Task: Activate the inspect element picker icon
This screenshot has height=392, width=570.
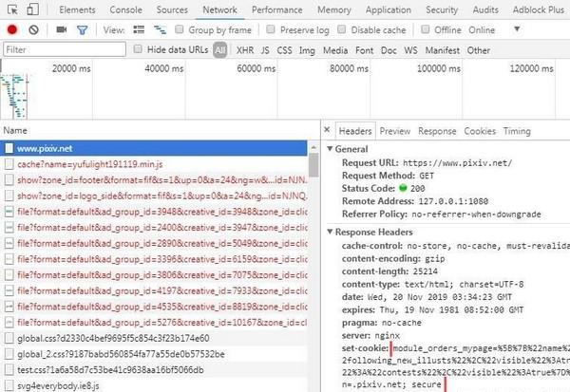Action: pos(12,9)
